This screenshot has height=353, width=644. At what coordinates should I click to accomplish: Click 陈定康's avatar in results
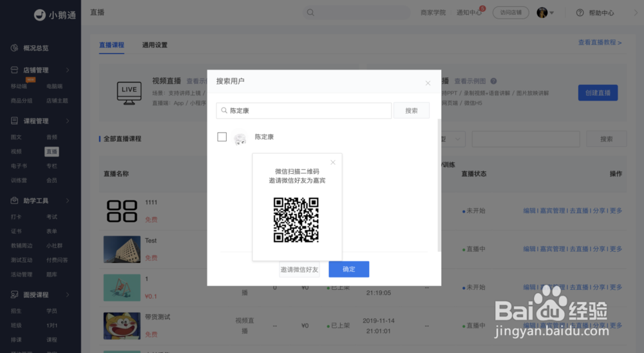coord(240,138)
